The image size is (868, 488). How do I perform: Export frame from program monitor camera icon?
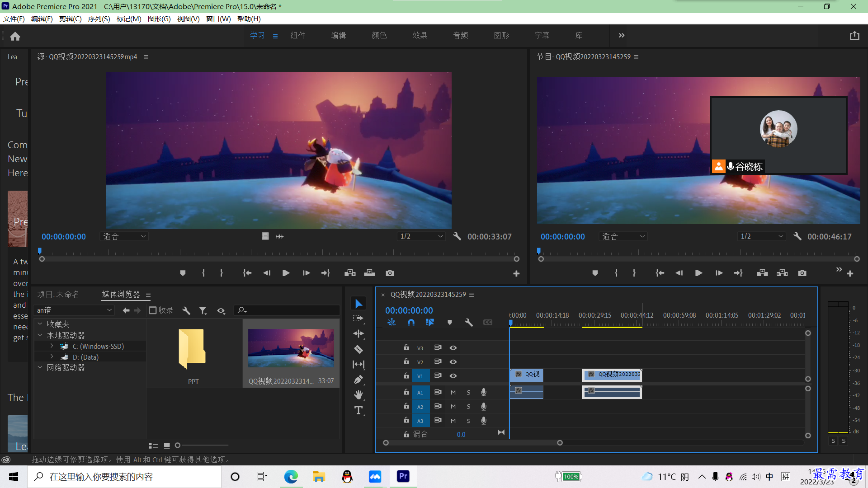802,273
